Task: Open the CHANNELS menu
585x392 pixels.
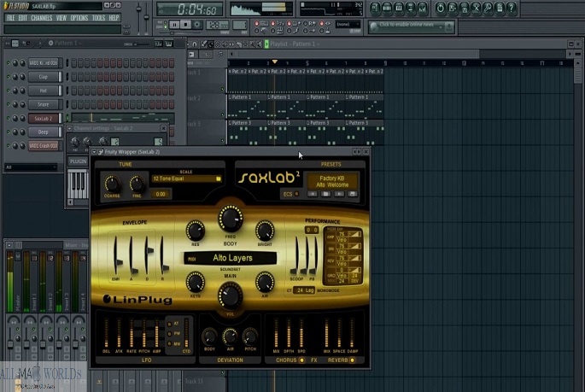Action: point(42,18)
